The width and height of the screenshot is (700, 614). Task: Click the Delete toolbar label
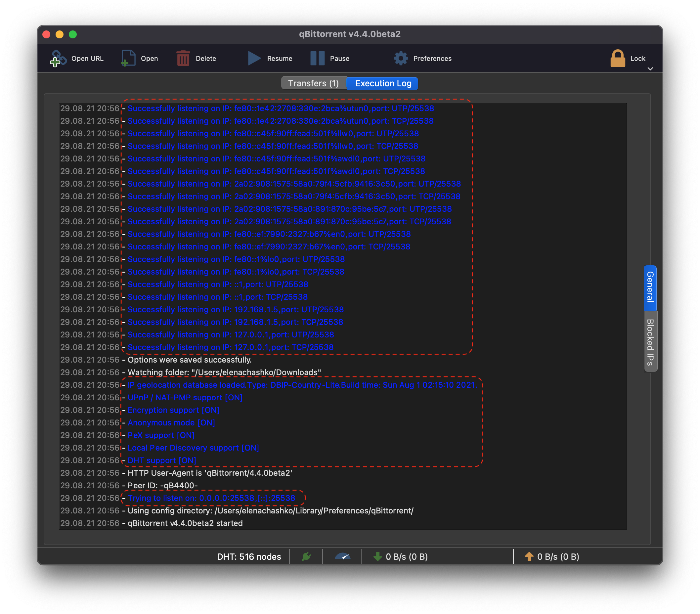(205, 59)
